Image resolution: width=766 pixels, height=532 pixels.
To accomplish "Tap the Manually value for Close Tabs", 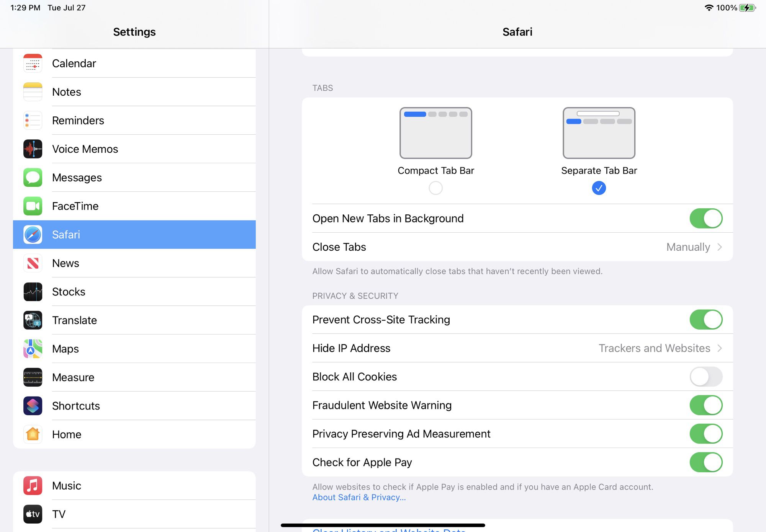I will click(x=688, y=247).
